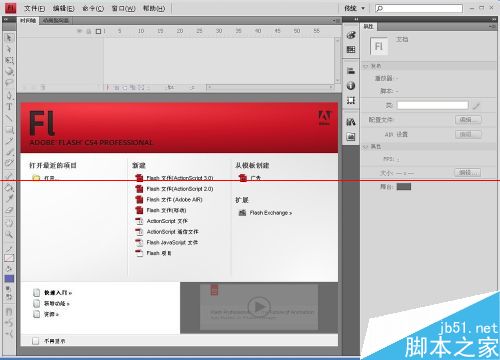Screen dimensions: 500x360
Task: Select the black arrow Selection tool
Action: 9,38
